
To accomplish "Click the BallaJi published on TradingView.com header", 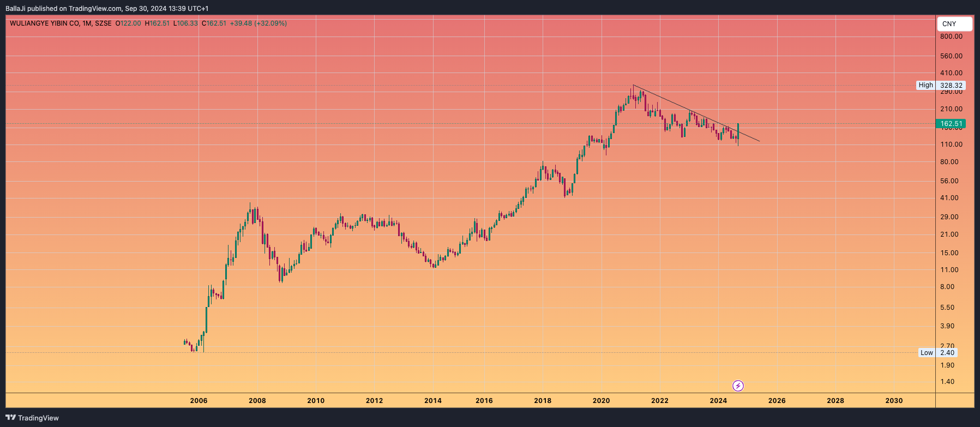I will 107,8.
